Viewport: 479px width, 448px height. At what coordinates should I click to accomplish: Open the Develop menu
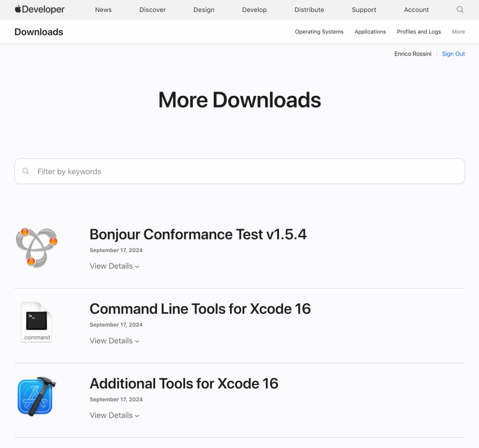click(254, 10)
